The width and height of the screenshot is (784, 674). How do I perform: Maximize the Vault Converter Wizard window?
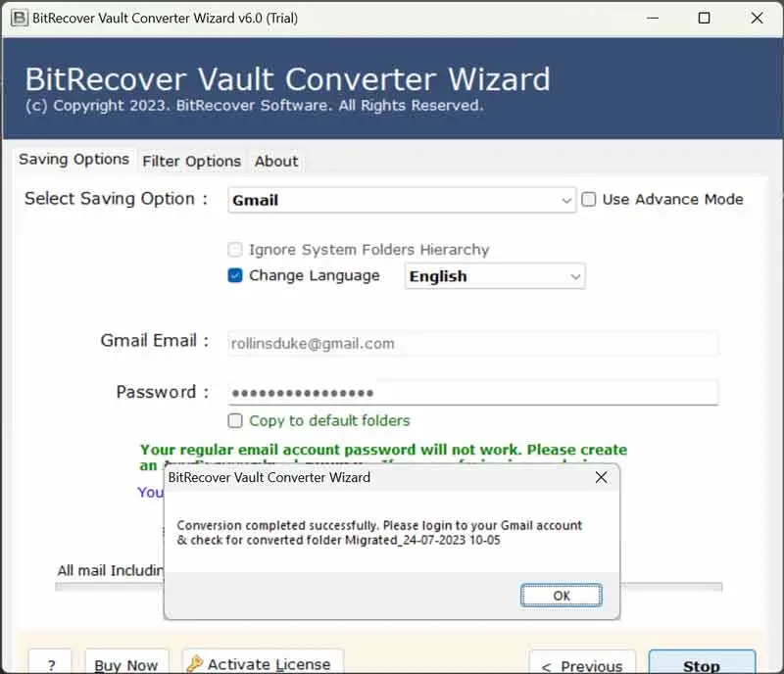coord(704,18)
